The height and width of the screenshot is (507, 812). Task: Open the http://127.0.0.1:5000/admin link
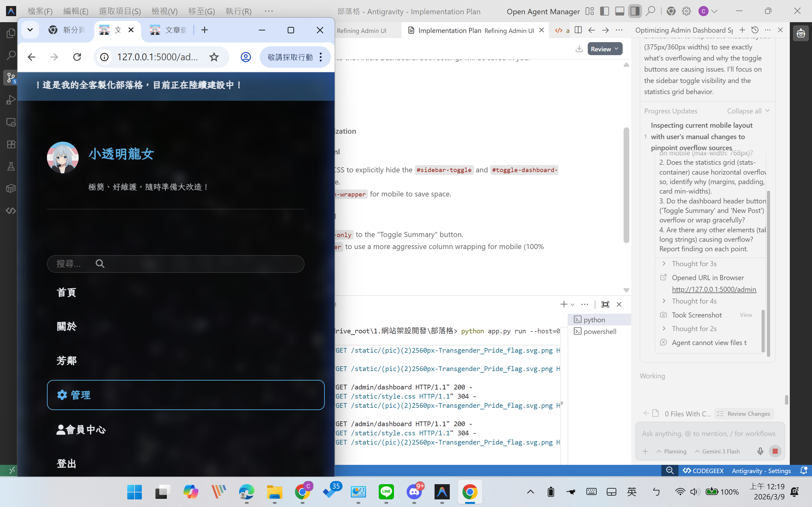714,289
